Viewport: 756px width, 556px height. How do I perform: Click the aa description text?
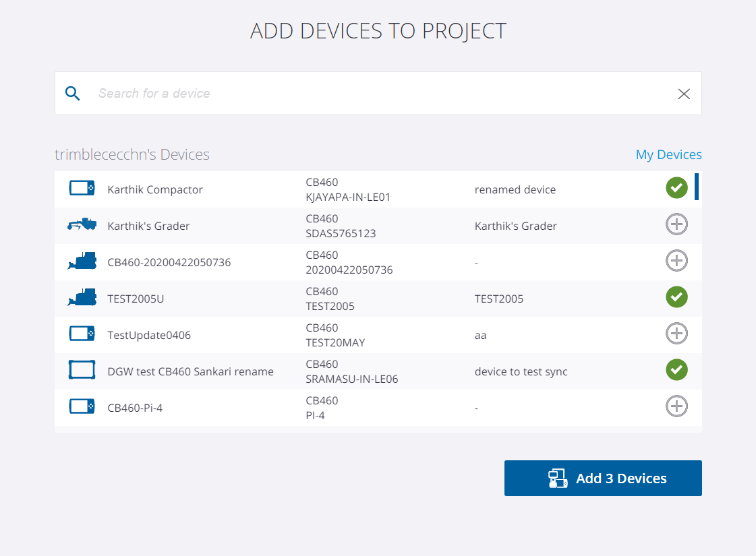tap(480, 336)
